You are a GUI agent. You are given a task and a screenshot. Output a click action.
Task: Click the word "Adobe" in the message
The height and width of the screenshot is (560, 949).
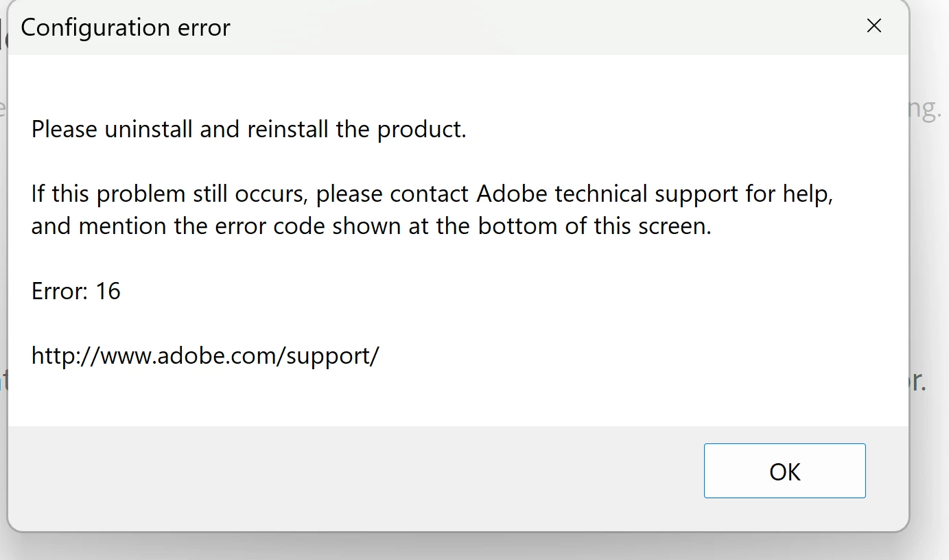point(512,194)
